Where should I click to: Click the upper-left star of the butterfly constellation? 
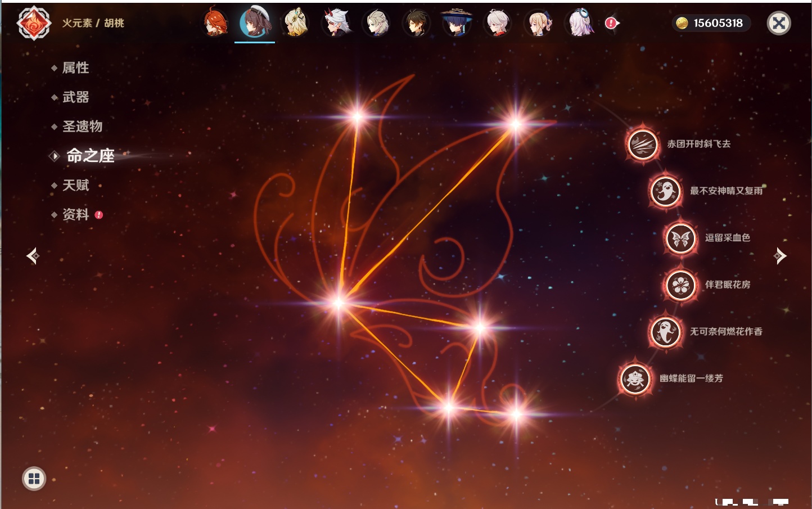357,117
